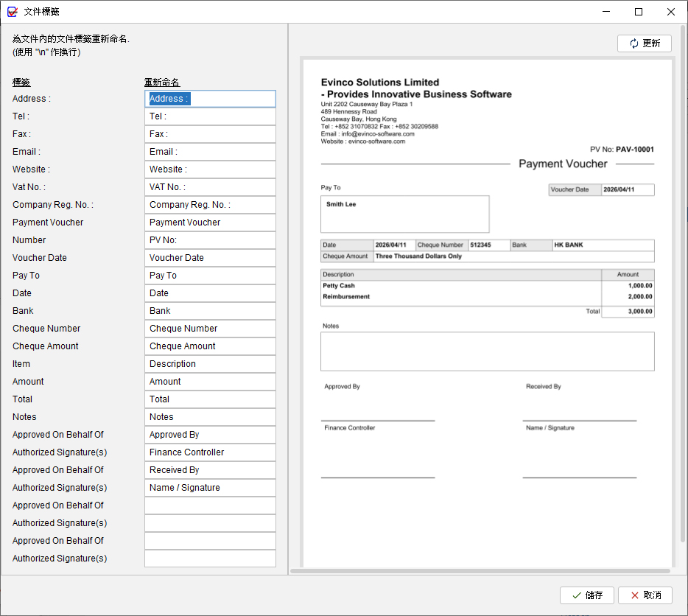The image size is (688, 616).
Task: Click the Description rename field
Action: pos(210,364)
